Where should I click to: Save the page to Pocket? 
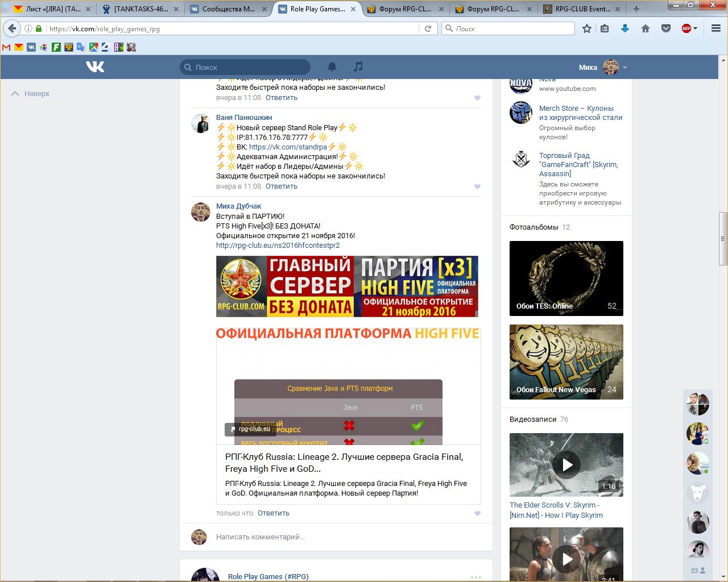(666, 28)
